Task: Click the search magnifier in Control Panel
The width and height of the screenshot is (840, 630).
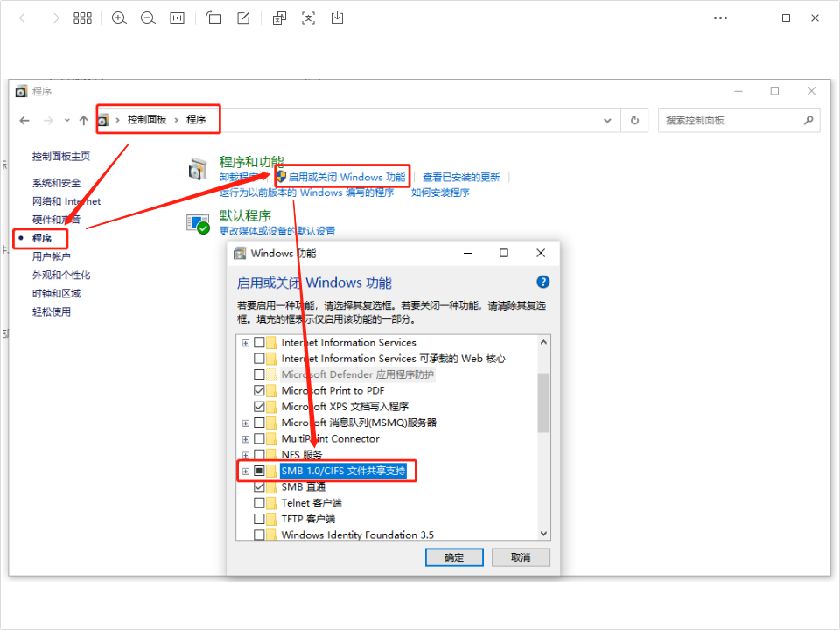Action: pos(808,121)
